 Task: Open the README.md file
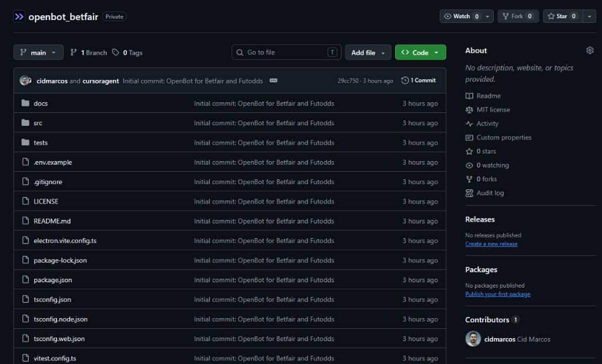tap(52, 221)
